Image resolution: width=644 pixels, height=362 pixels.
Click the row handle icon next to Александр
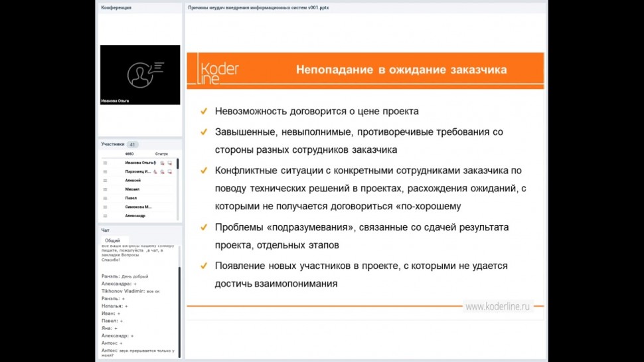[x=105, y=216]
